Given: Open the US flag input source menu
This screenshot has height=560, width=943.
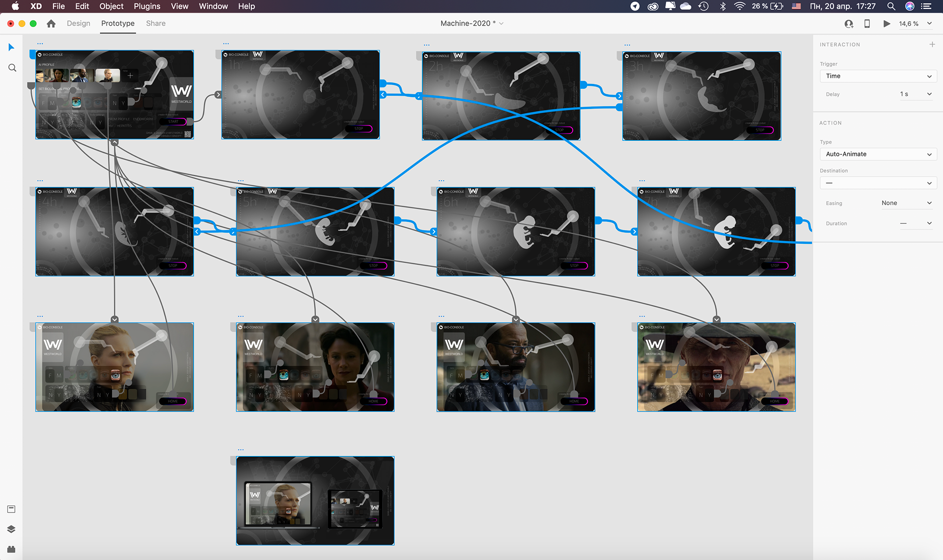Looking at the screenshot, I should coord(797,6).
